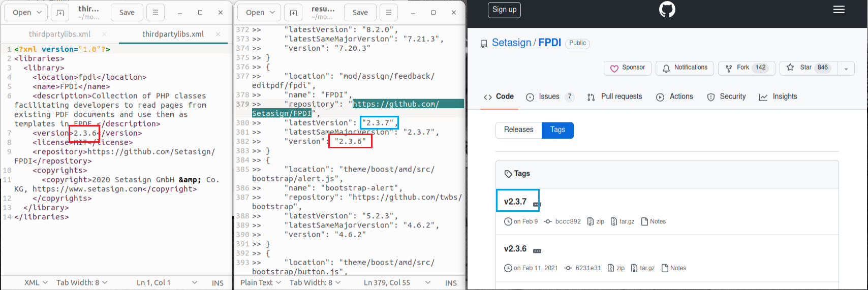
Task: Change Plain Text language mode in status bar
Action: coord(260,282)
